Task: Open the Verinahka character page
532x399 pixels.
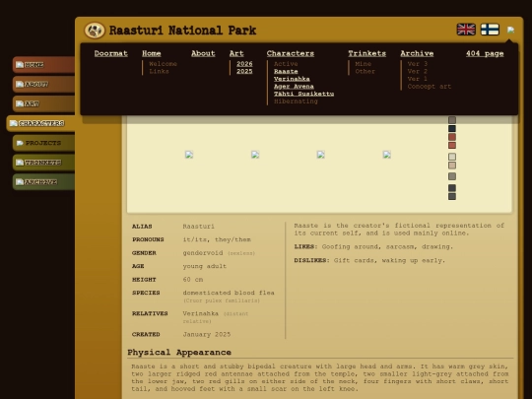Action: pos(292,79)
